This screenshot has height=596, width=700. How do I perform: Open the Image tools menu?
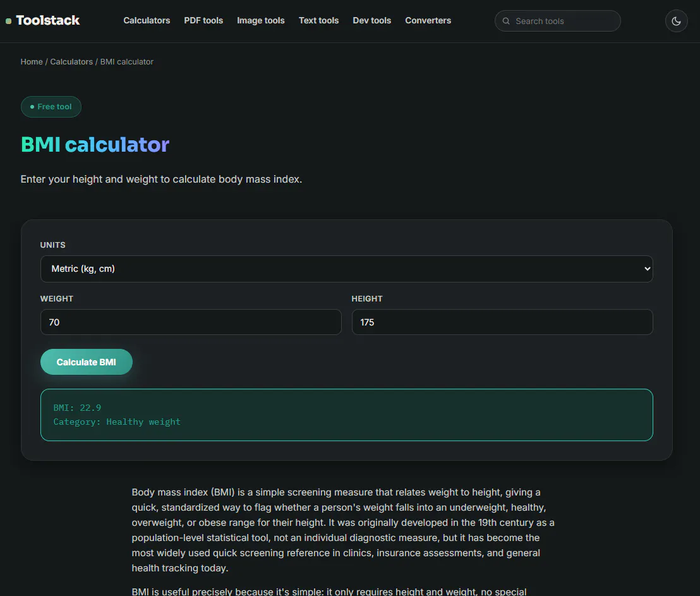pos(261,21)
